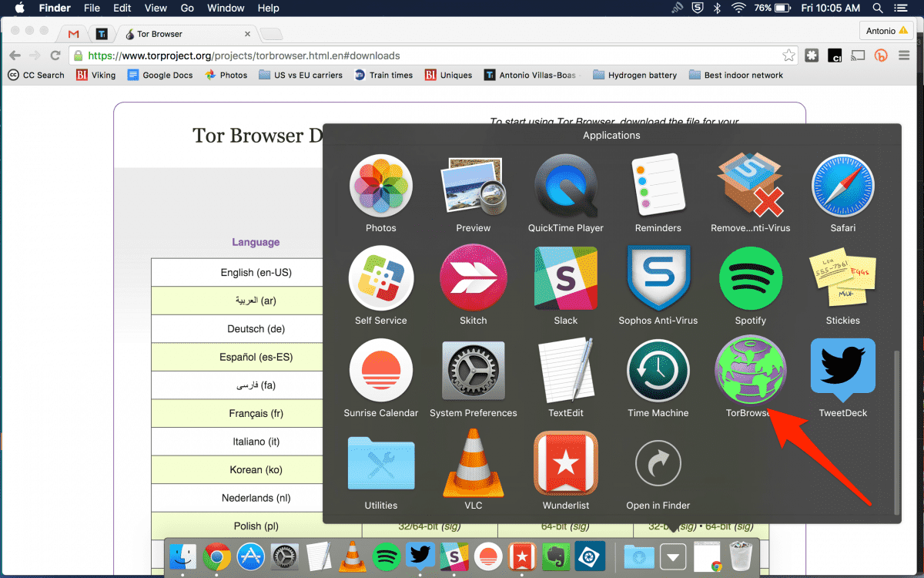Viewport: 924px width, 578px height.
Task: Open Wunderlist in the Applications stack
Action: click(x=565, y=464)
